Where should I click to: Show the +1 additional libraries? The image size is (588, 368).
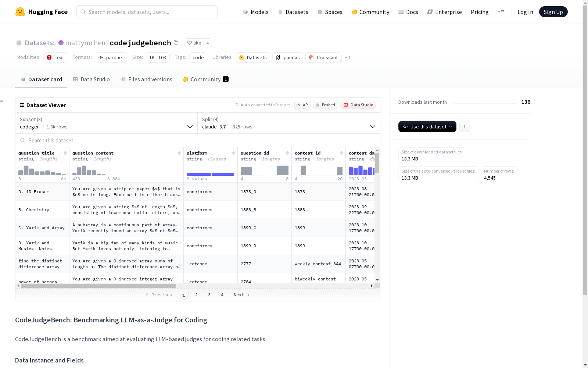point(348,57)
